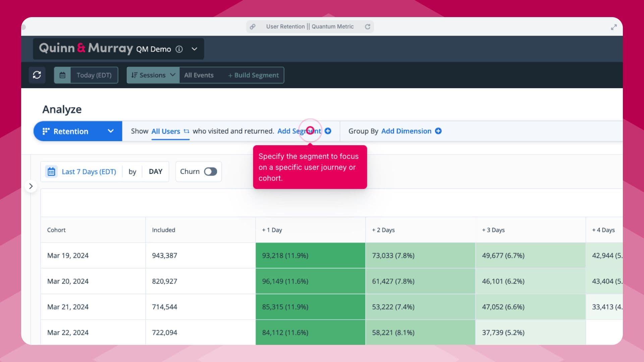This screenshot has height=362, width=644.
Task: Expand the Sessions dropdown
Action: pyautogui.click(x=173, y=75)
